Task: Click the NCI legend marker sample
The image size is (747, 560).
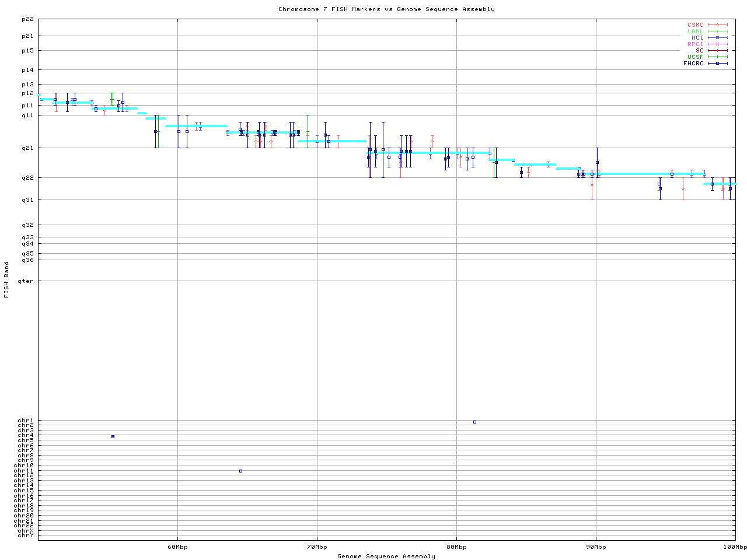Action: (717, 38)
